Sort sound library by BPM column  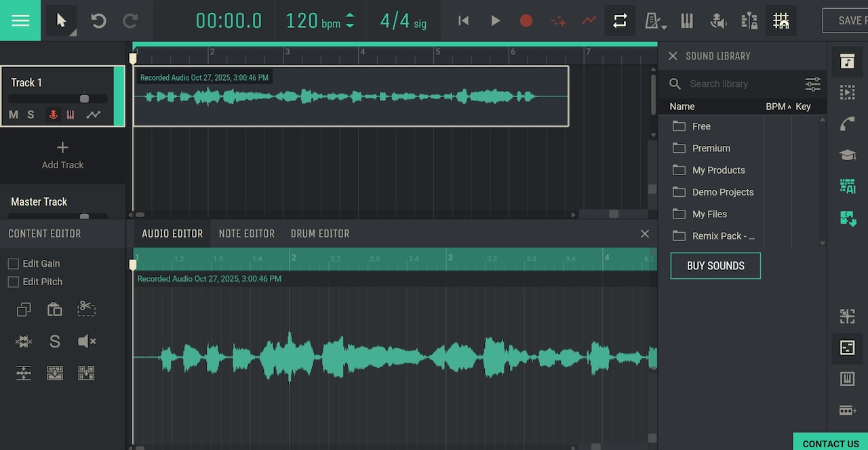point(775,107)
